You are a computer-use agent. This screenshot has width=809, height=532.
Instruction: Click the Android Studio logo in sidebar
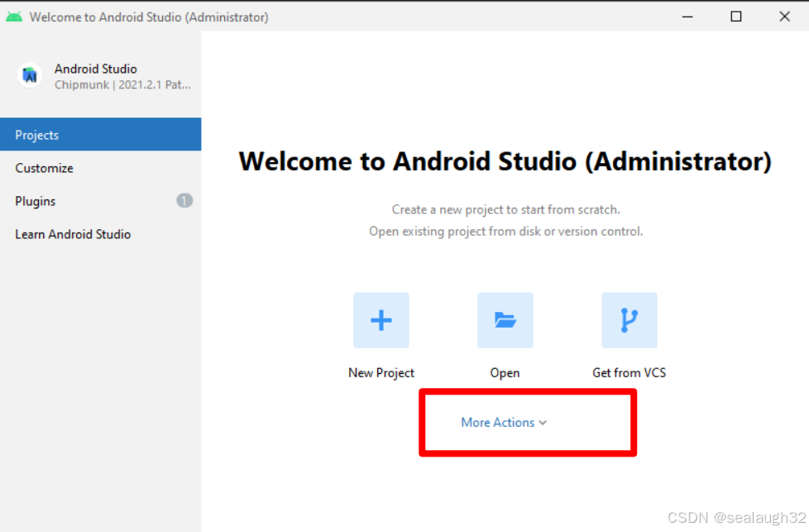(30, 75)
